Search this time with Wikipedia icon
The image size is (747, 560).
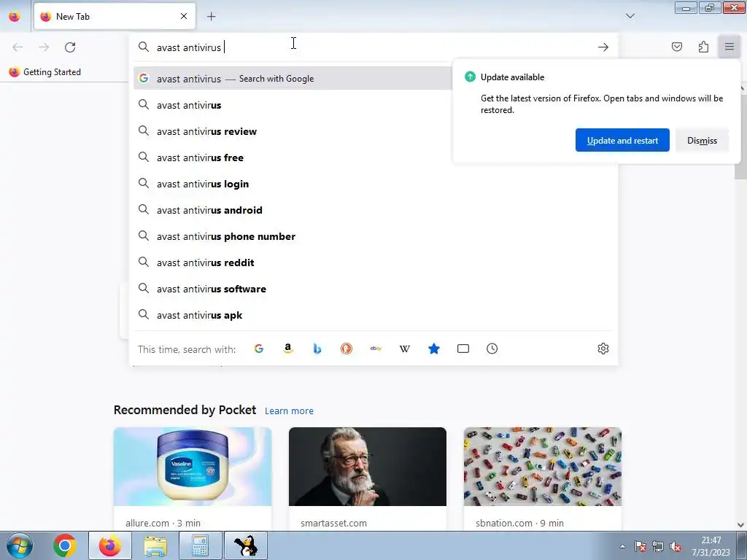pos(404,349)
